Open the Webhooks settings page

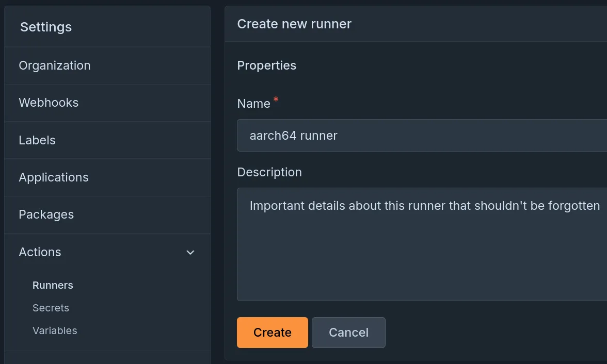click(x=49, y=103)
